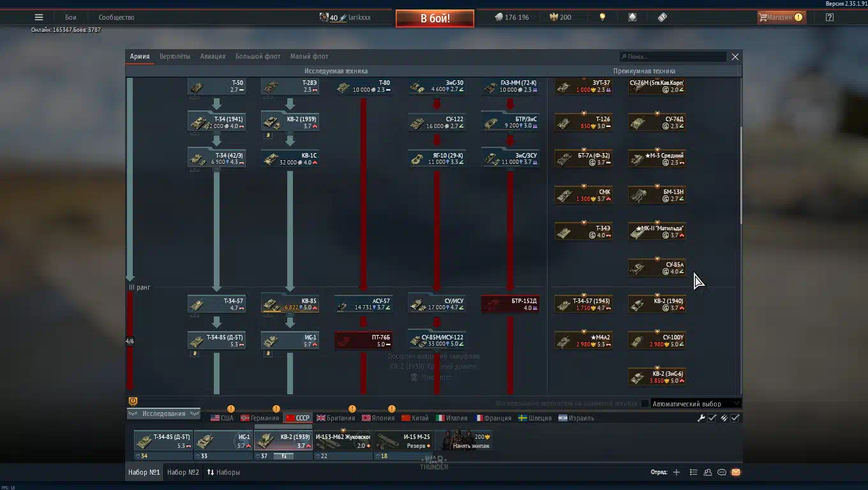Select premium СУ-85А vehicle

coord(657,267)
